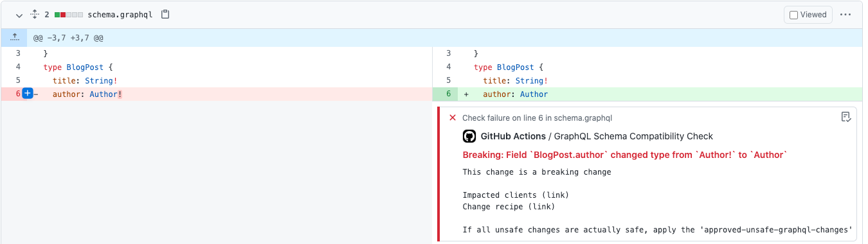Open GitHub Actions link
The image size is (868, 244).
tap(513, 136)
